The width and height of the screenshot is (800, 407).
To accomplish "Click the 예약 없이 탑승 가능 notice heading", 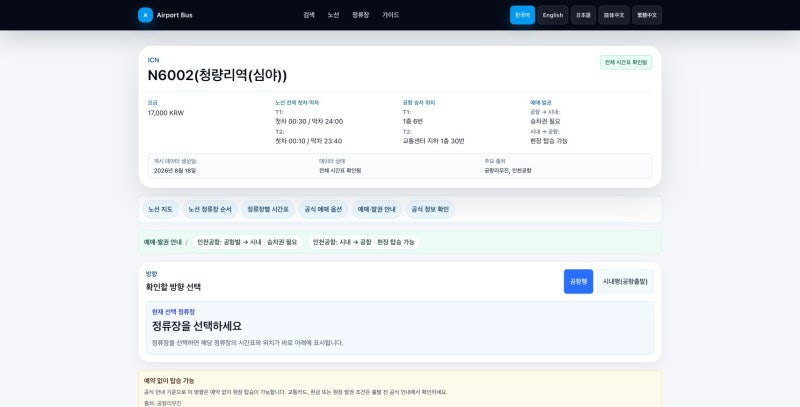I will point(169,381).
